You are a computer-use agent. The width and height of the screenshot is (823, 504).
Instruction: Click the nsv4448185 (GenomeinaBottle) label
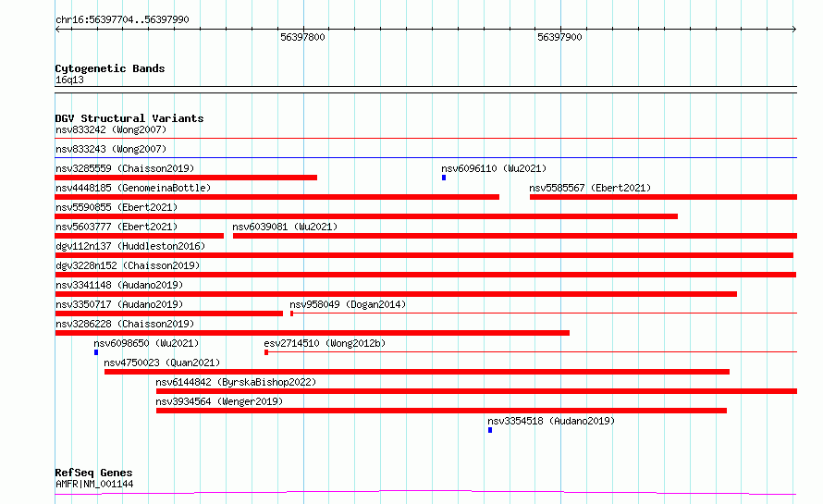click(x=133, y=188)
